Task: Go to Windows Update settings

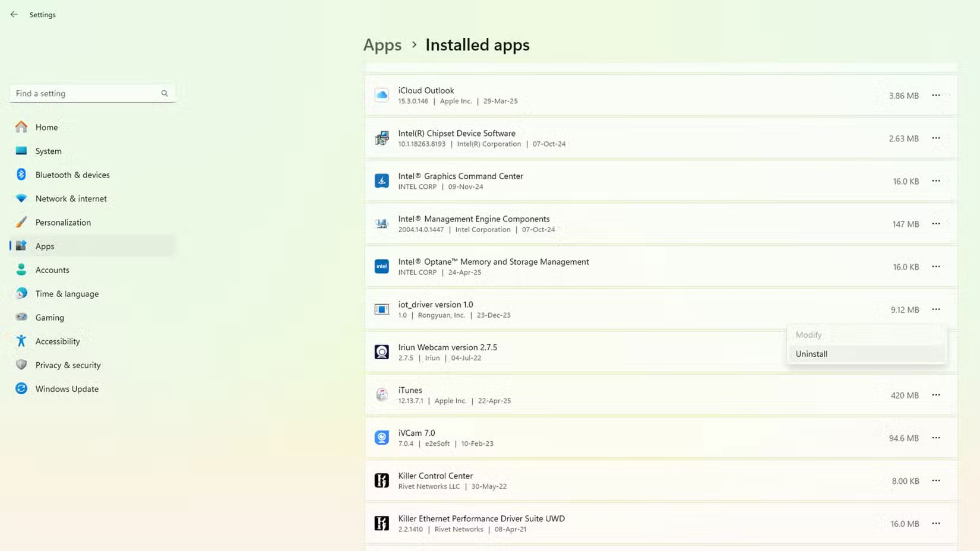Action: click(67, 389)
